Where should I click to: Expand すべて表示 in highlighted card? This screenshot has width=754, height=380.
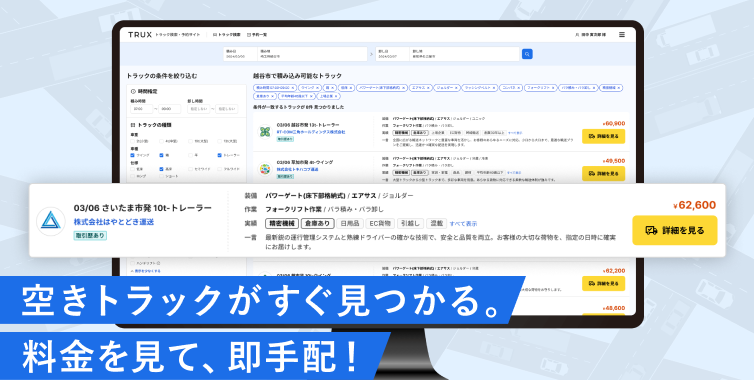pyautogui.click(x=463, y=224)
